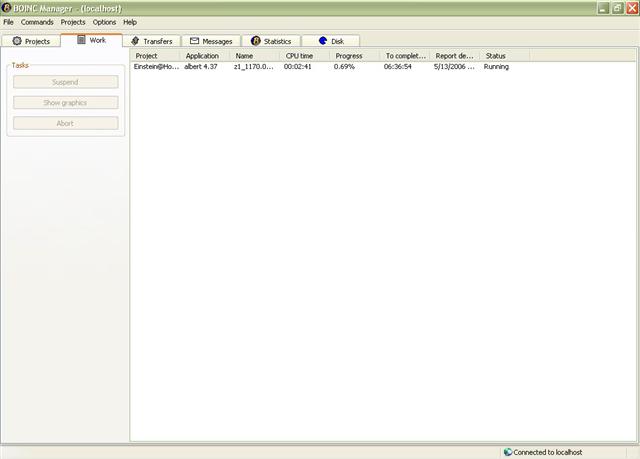Click the Suspend task button
Image resolution: width=640 pixels, height=459 pixels.
[x=66, y=82]
